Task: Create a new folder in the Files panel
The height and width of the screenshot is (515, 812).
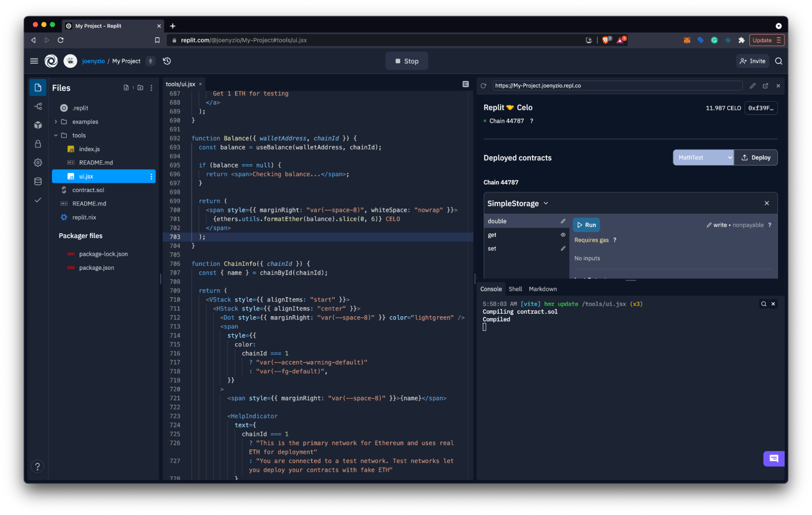Action: point(140,87)
